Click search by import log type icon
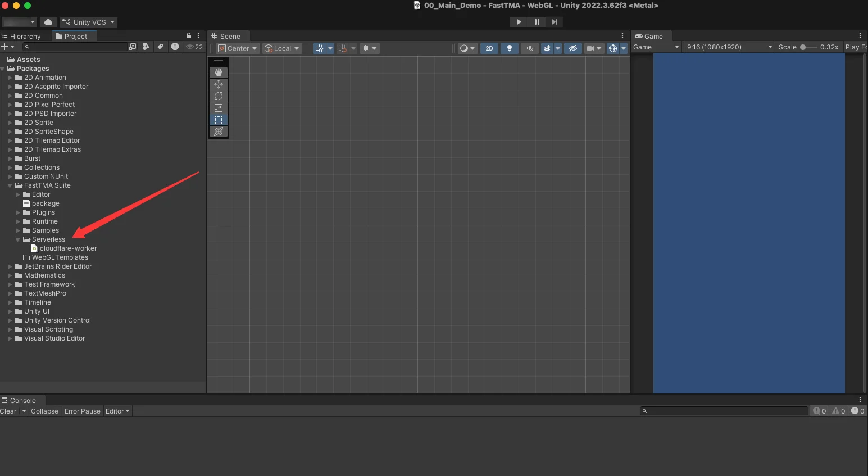Image resolution: width=868 pixels, height=476 pixels. 175,47
